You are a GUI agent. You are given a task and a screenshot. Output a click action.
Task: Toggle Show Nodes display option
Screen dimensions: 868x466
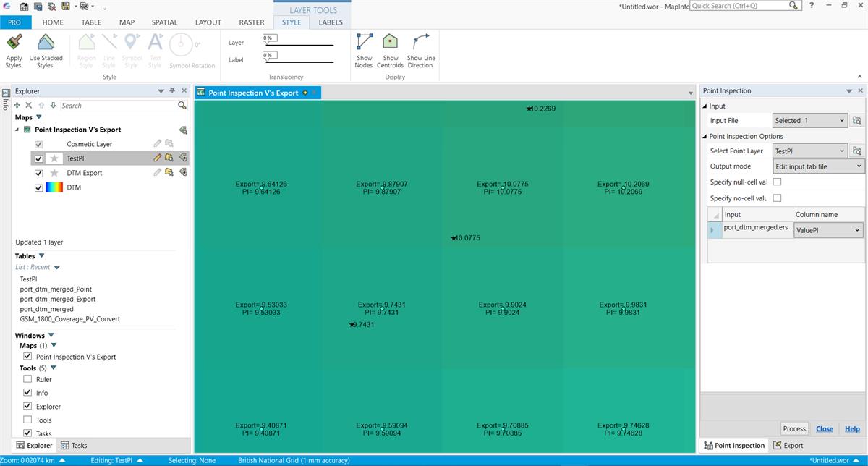pyautogui.click(x=364, y=42)
